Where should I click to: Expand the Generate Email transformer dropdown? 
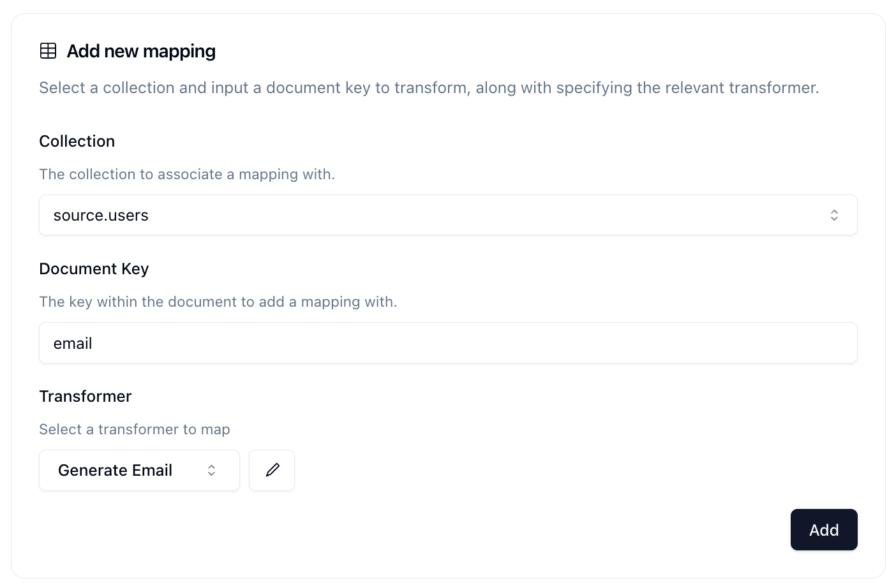[139, 471]
